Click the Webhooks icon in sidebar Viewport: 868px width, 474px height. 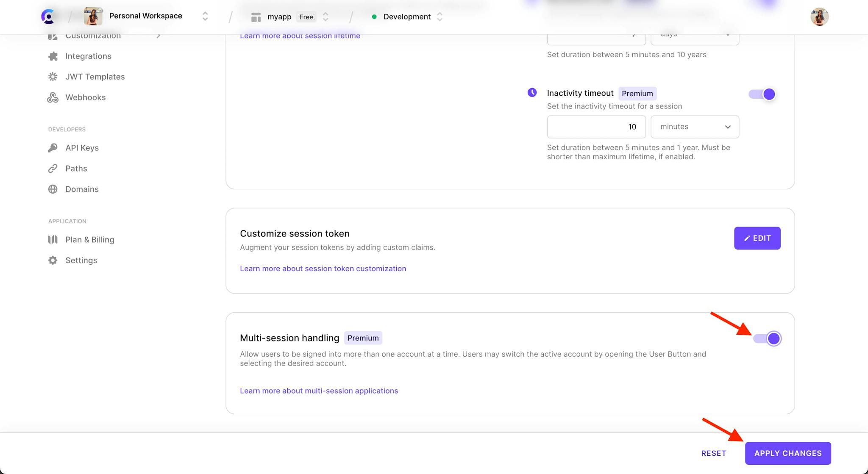point(53,97)
